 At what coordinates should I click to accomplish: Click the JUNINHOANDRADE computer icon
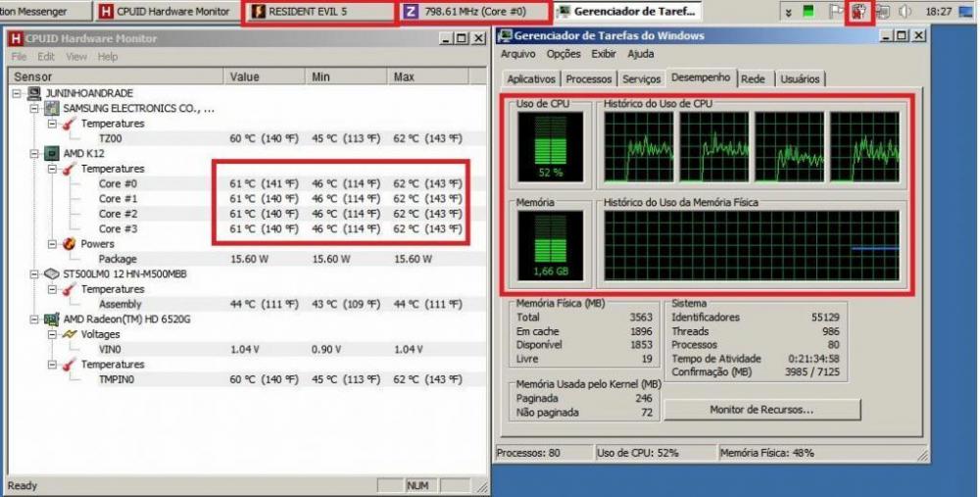[x=33, y=93]
